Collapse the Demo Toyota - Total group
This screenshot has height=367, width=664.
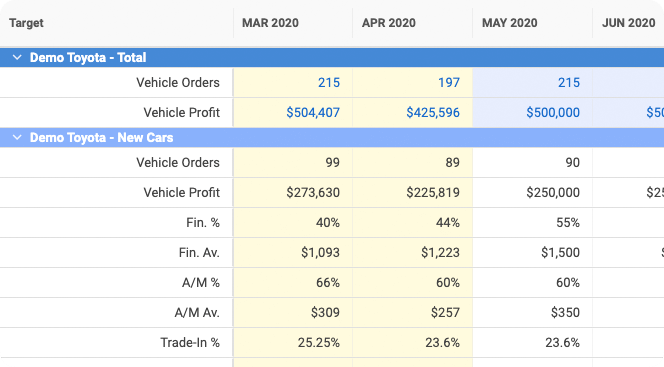(17, 57)
